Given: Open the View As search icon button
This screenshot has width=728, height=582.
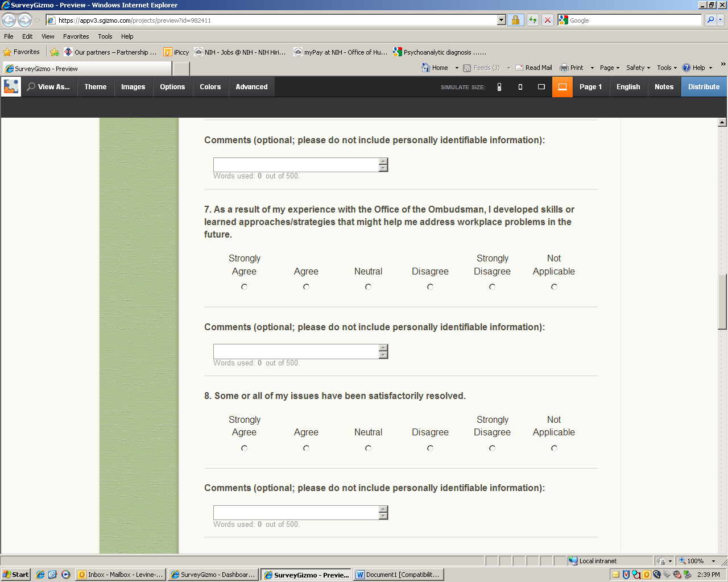Looking at the screenshot, I should pyautogui.click(x=49, y=87).
